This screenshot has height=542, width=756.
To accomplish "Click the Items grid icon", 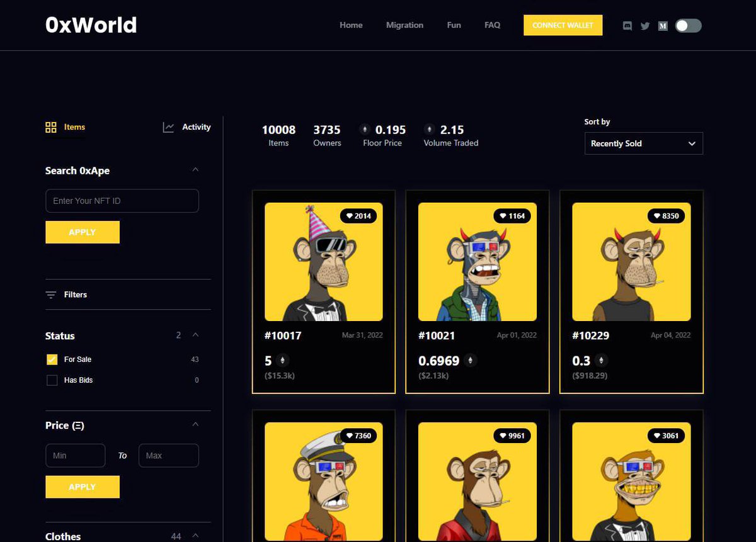I will pyautogui.click(x=51, y=127).
